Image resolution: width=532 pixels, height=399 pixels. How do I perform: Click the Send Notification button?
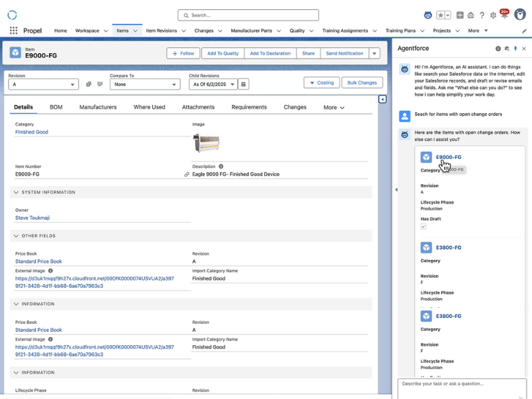click(x=344, y=53)
